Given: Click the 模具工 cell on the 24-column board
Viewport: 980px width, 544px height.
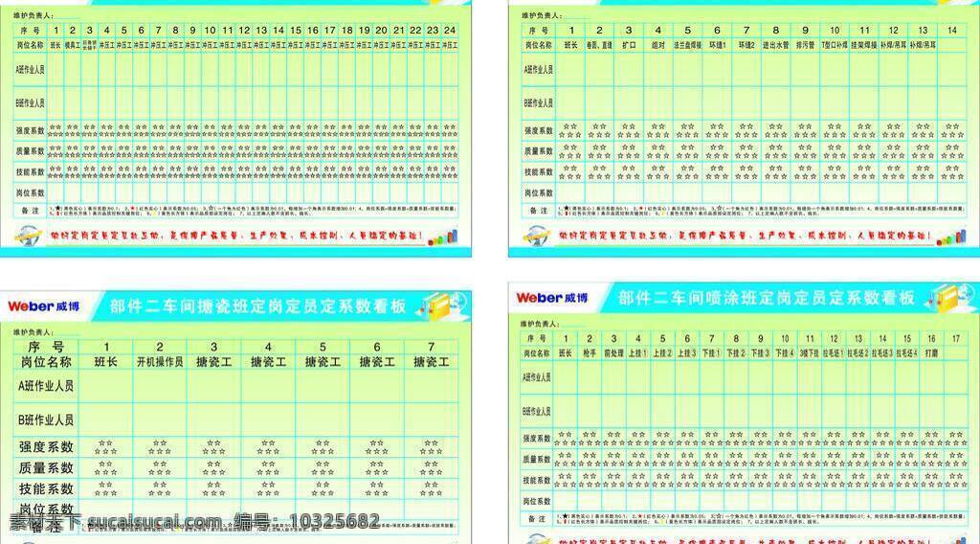Looking at the screenshot, I should point(73,46).
